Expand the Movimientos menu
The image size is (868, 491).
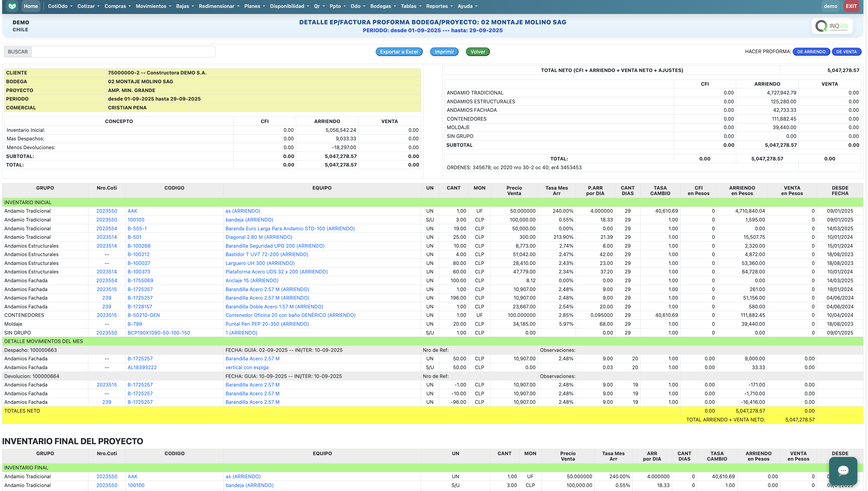[153, 6]
